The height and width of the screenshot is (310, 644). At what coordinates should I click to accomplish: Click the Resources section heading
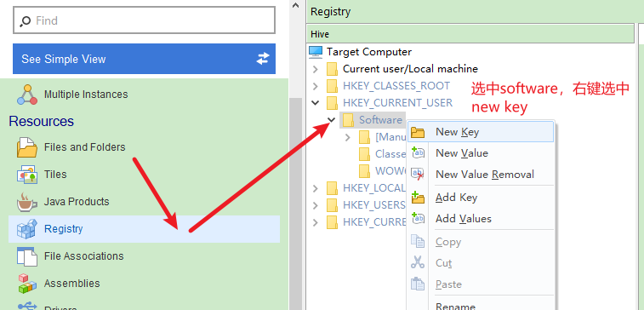click(x=42, y=121)
